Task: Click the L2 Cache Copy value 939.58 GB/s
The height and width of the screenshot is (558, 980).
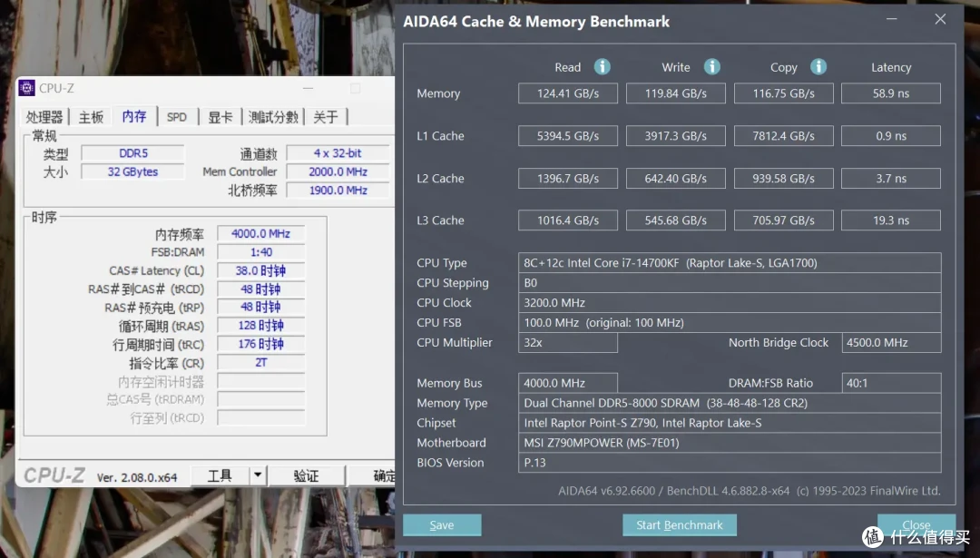Action: [784, 178]
